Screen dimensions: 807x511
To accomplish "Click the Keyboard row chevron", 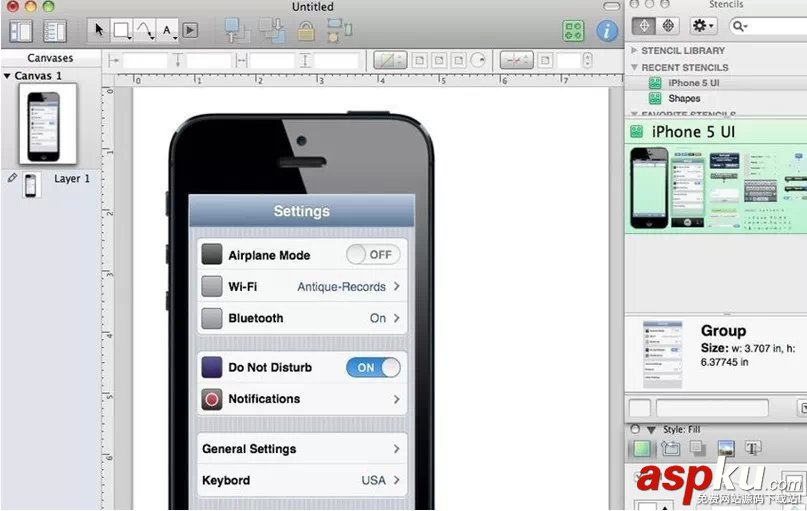I will [396, 480].
